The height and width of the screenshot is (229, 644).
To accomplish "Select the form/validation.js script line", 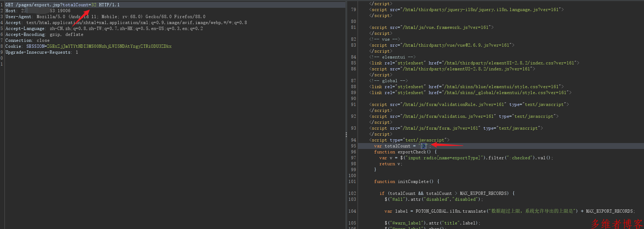I will click(464, 116).
